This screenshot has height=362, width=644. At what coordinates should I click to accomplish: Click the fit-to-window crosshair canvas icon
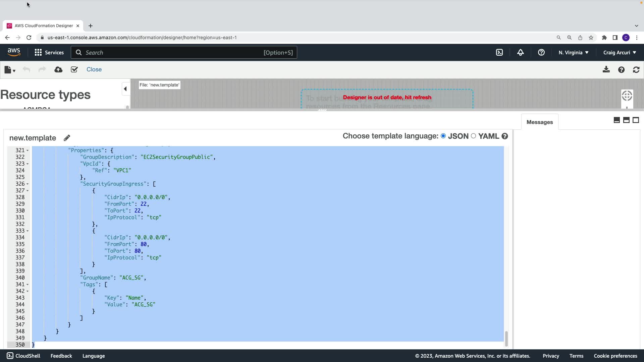tap(627, 96)
